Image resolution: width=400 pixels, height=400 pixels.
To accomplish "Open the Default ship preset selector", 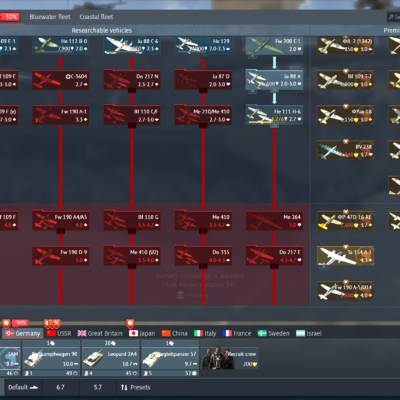I will 23,387.
